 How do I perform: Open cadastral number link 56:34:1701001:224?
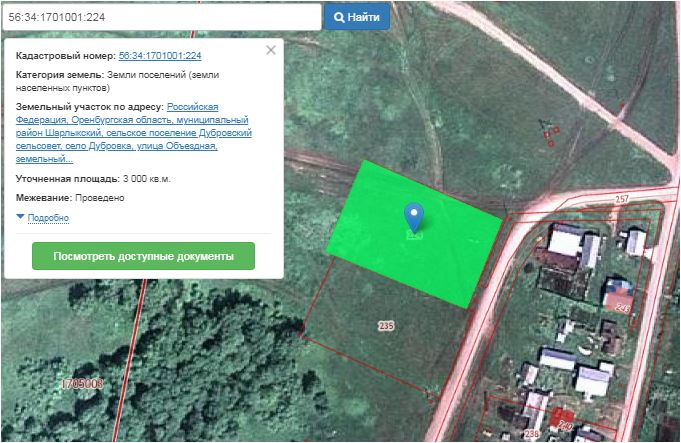160,56
